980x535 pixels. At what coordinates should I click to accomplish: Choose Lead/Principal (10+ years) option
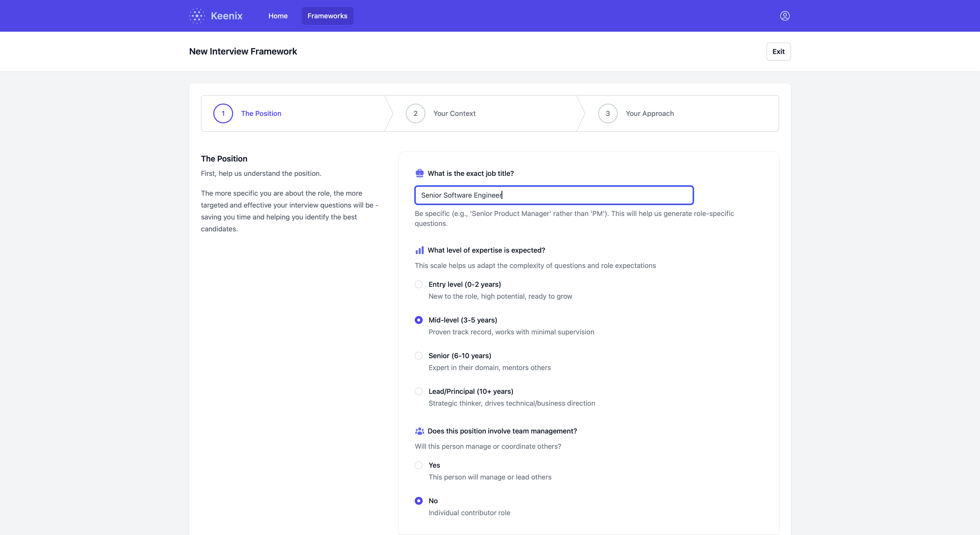coord(418,391)
